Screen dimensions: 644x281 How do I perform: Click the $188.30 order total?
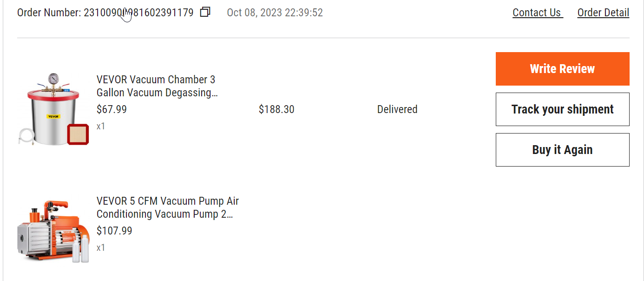point(276,109)
